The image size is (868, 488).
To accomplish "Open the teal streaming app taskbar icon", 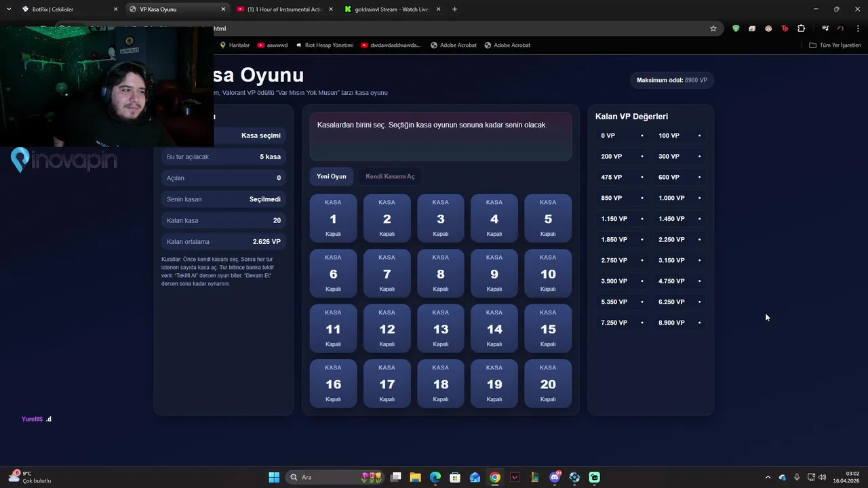I will tap(595, 477).
